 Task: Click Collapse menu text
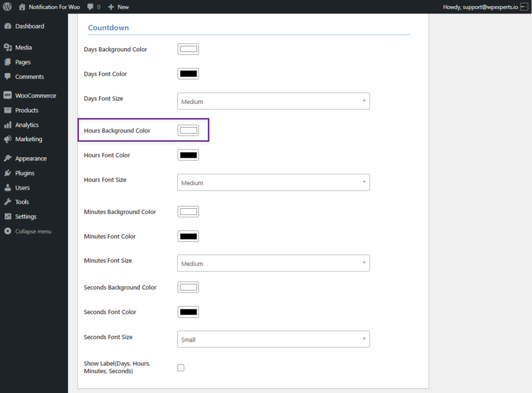coord(33,231)
